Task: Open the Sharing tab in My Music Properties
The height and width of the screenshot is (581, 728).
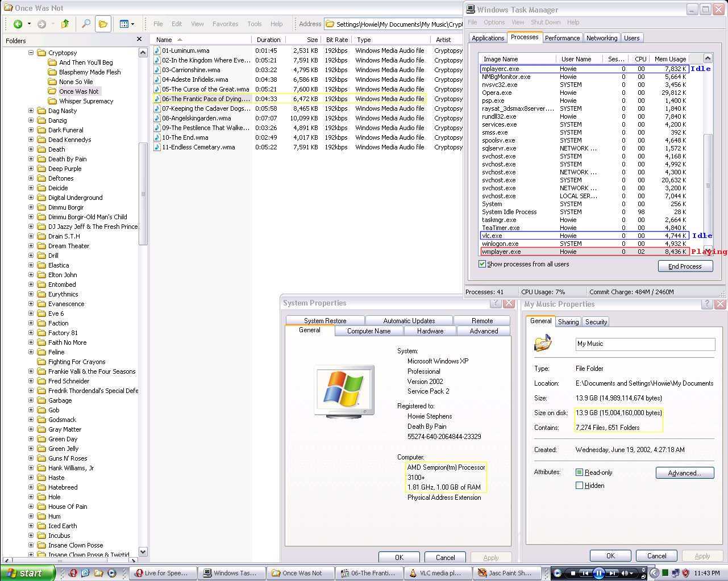Action: click(568, 322)
